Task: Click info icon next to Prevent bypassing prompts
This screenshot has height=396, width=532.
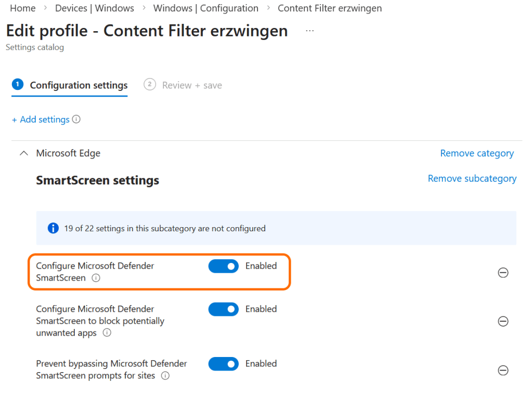Action: click(165, 376)
